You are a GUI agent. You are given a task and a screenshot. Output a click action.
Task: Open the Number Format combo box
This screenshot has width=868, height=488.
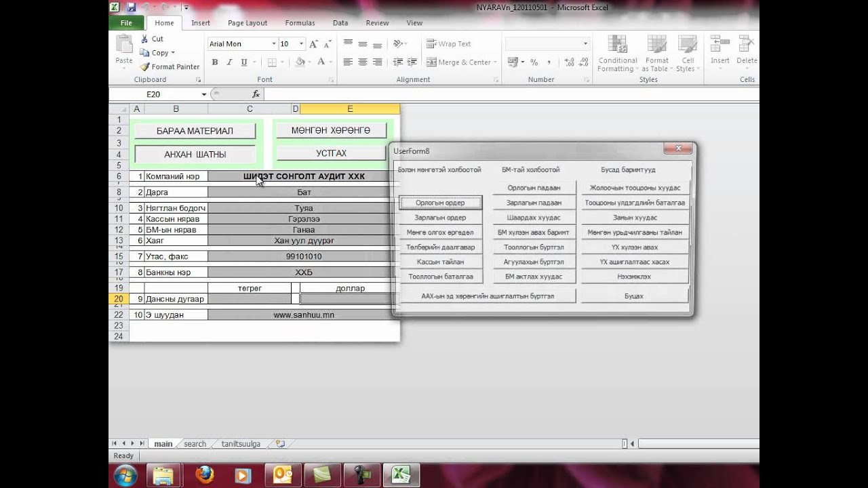tap(547, 44)
